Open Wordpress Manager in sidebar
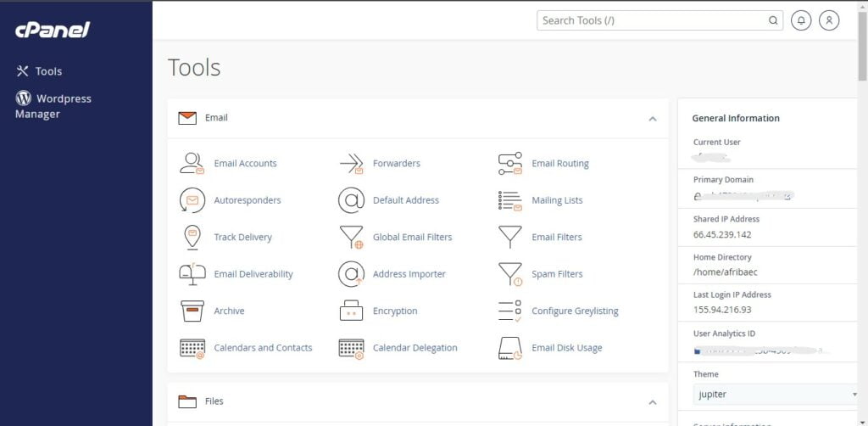 click(53, 106)
